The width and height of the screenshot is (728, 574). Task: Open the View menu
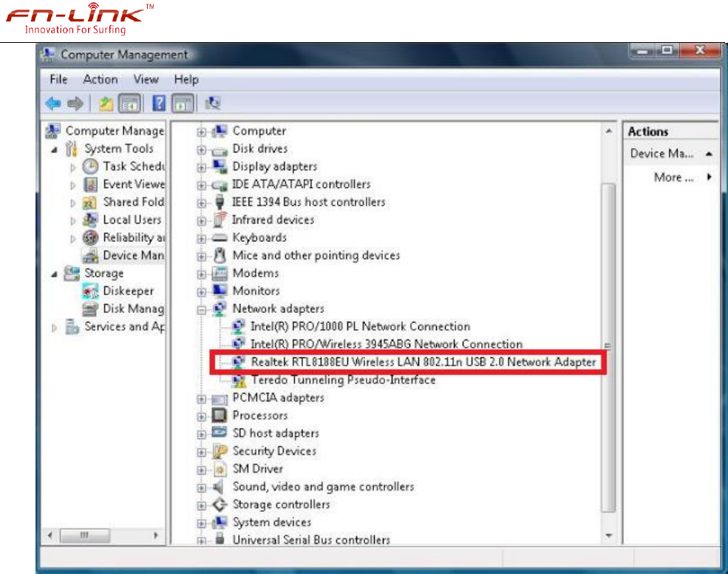(x=146, y=79)
